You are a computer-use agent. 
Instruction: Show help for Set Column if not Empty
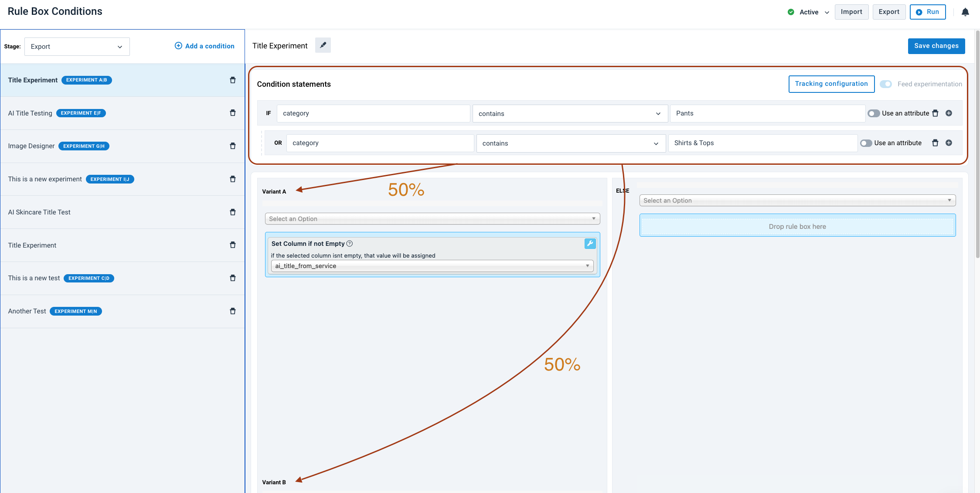(349, 244)
